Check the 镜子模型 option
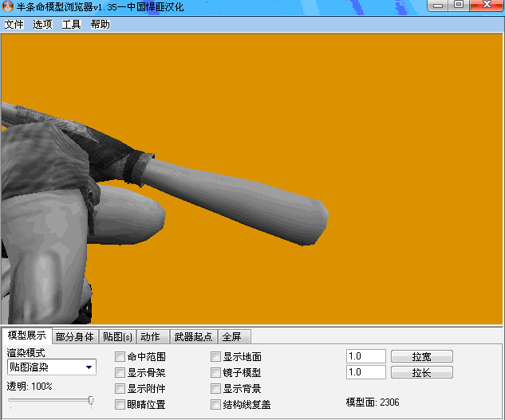 click(x=215, y=373)
